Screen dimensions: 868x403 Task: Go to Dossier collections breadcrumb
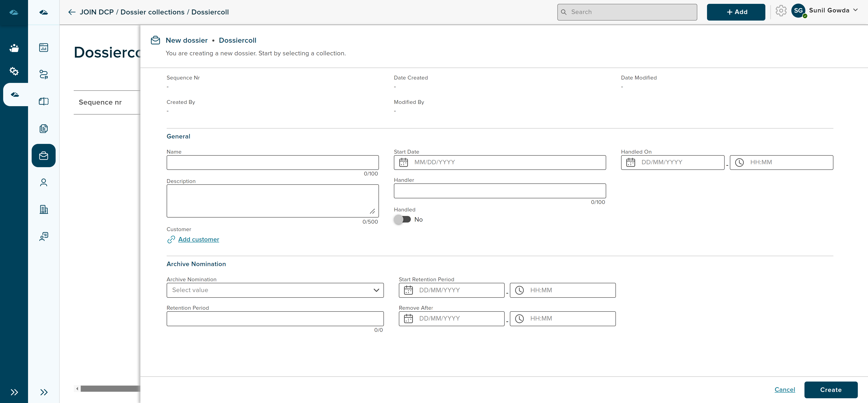click(152, 12)
